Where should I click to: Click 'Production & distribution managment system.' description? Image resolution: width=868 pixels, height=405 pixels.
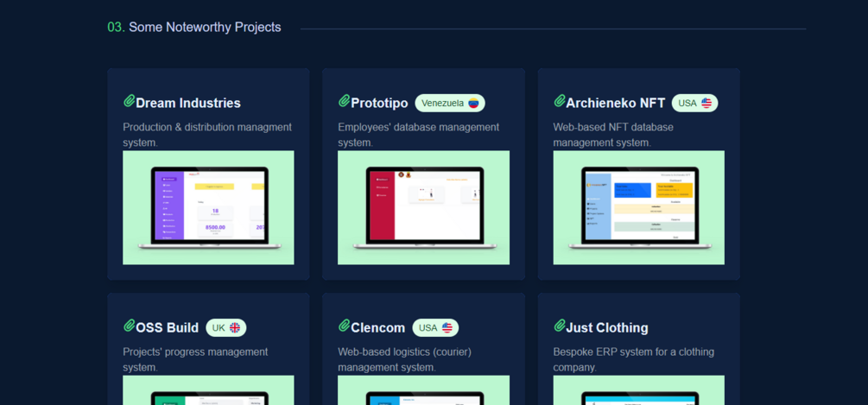pyautogui.click(x=207, y=135)
